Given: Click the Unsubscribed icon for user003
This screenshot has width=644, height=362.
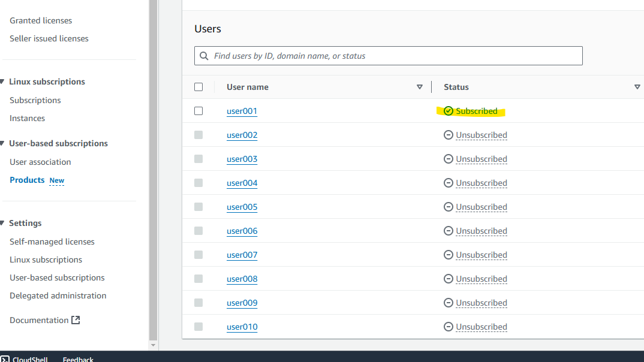Looking at the screenshot, I should 448,159.
